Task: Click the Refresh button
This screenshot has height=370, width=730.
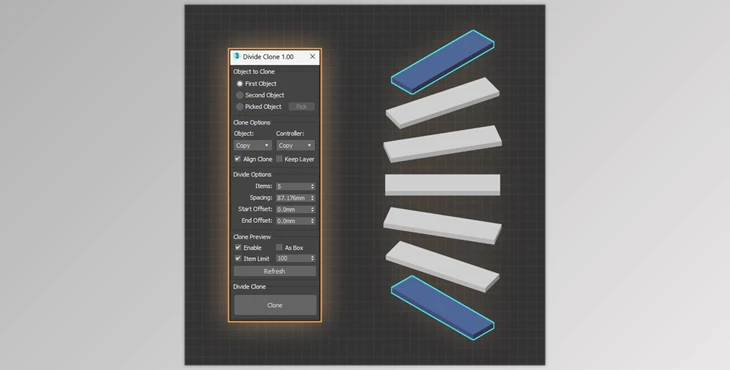Action: 275,271
